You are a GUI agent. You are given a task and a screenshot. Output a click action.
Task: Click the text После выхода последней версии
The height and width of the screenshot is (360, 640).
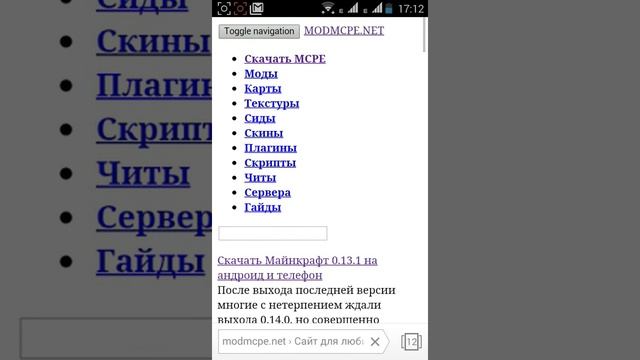tap(307, 290)
